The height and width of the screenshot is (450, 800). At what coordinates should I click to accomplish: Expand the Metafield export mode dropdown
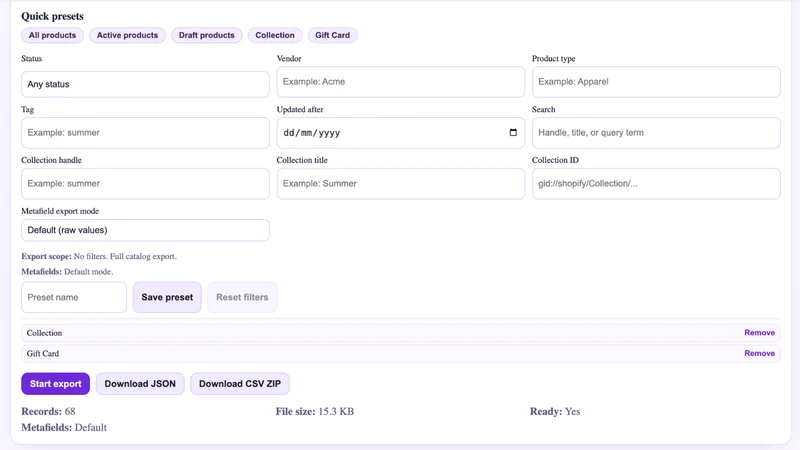tap(145, 230)
